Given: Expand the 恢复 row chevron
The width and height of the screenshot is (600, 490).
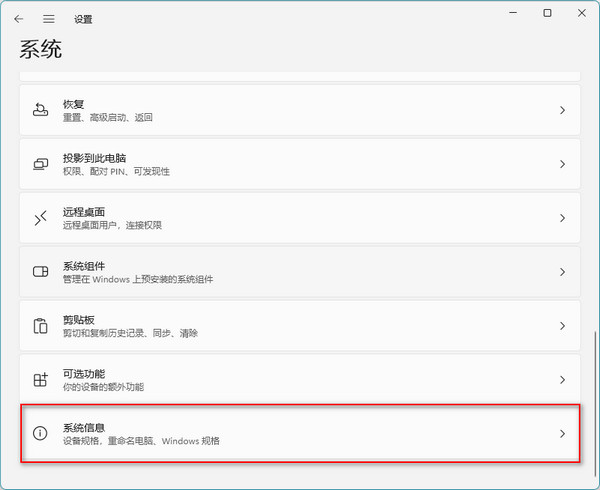Looking at the screenshot, I should click(562, 110).
